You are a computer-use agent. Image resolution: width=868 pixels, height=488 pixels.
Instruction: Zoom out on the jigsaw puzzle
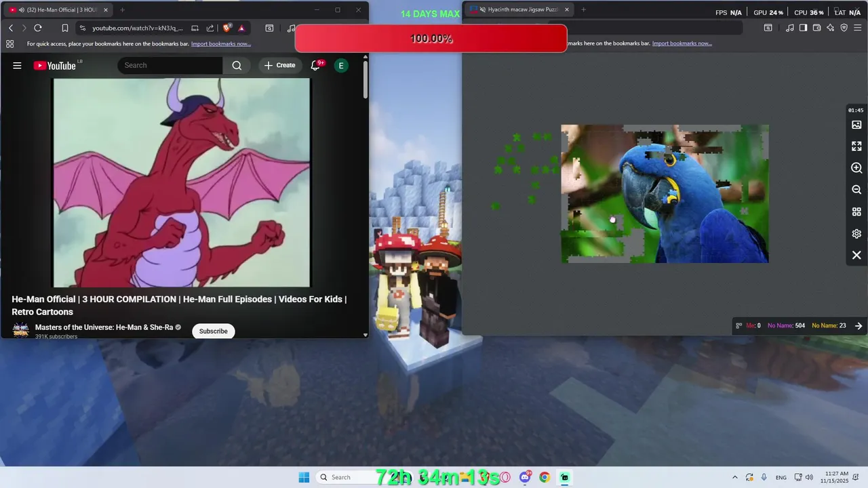coord(856,190)
